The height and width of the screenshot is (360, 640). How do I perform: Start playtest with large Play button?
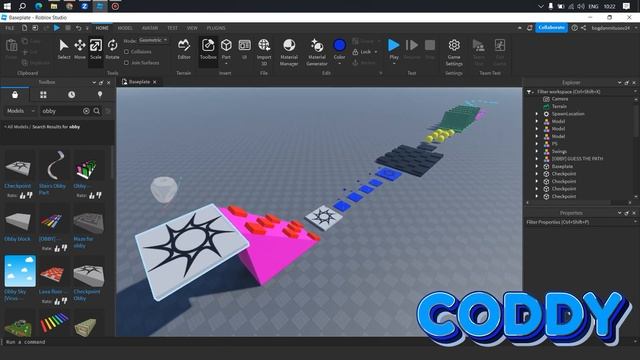393,46
